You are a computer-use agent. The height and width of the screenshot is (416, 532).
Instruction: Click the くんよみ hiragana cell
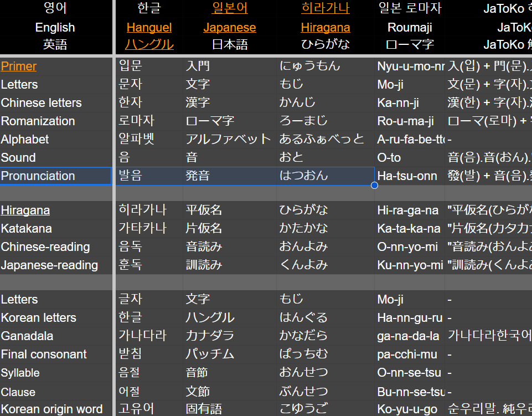click(x=304, y=265)
